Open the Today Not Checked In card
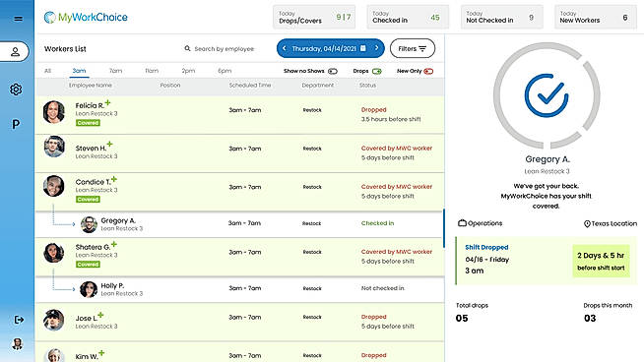 502,18
